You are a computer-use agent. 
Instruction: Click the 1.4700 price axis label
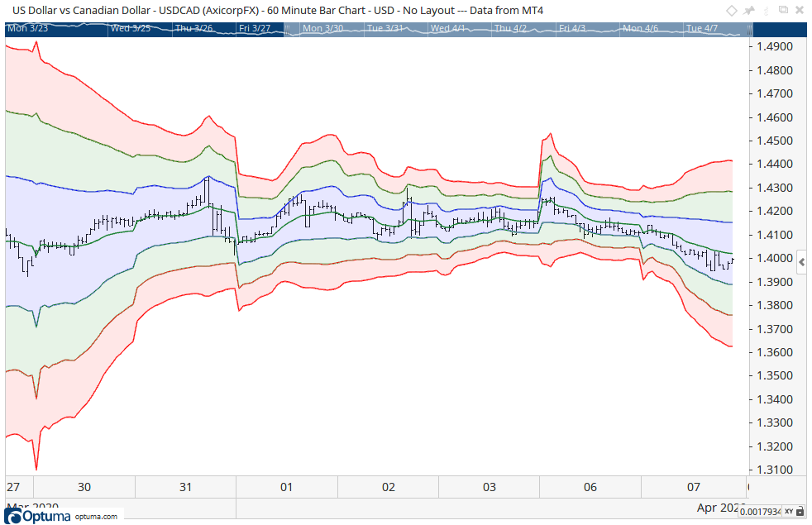pyautogui.click(x=775, y=93)
